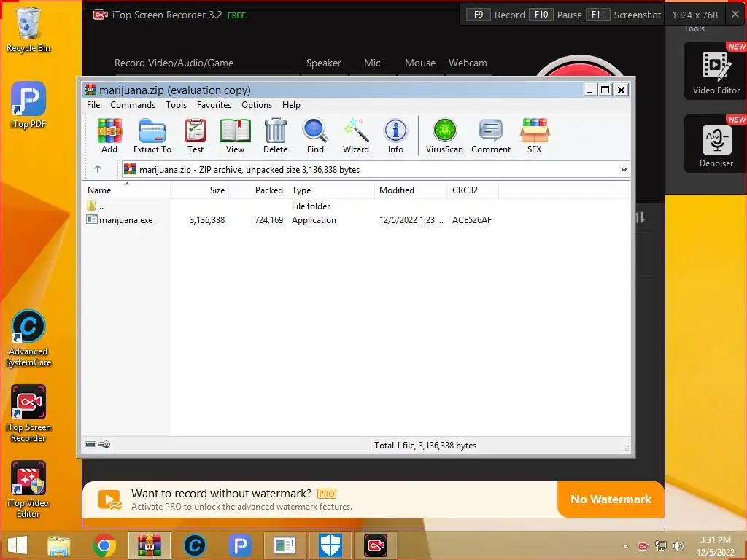Click the CRC32 value ACE526AF
Screen dimensions: 747x560
pyautogui.click(x=472, y=220)
